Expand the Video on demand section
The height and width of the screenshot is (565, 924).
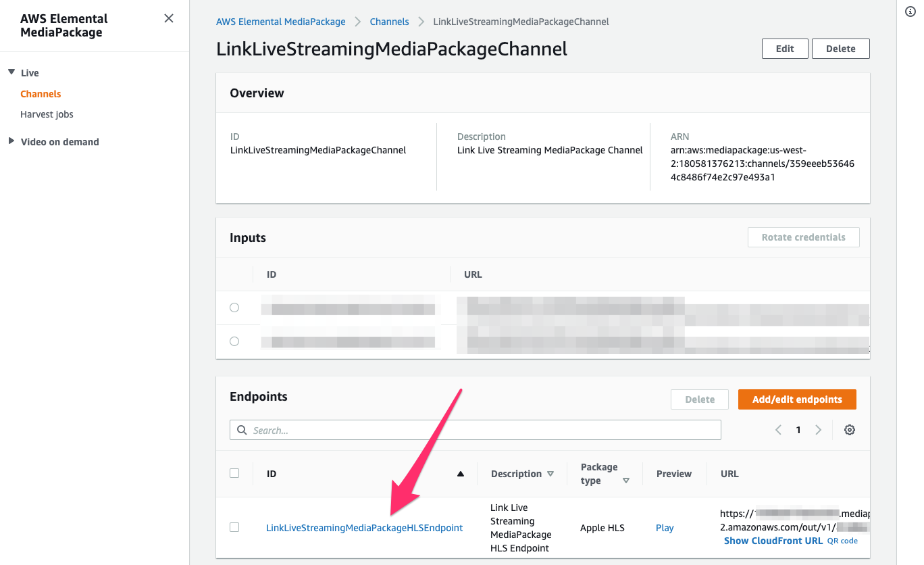[11, 141]
